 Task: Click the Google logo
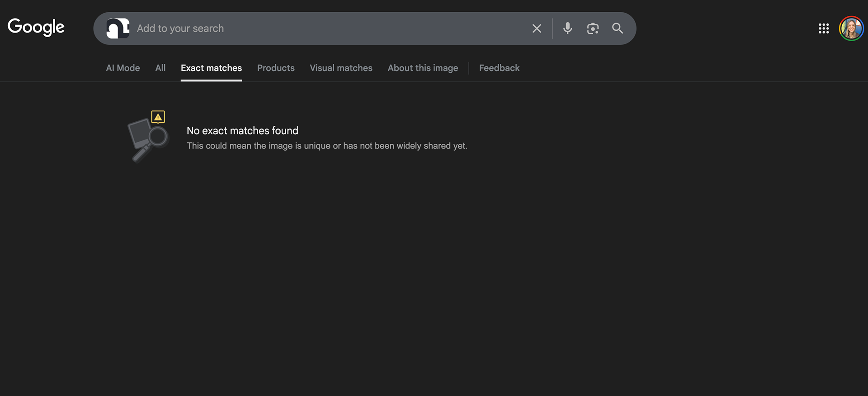pos(36,27)
